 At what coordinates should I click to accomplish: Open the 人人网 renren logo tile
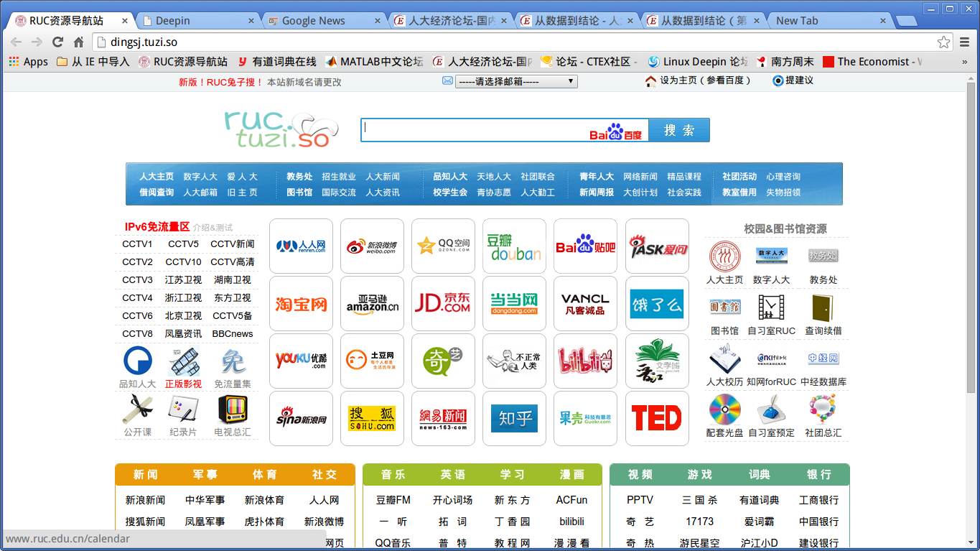tap(301, 246)
